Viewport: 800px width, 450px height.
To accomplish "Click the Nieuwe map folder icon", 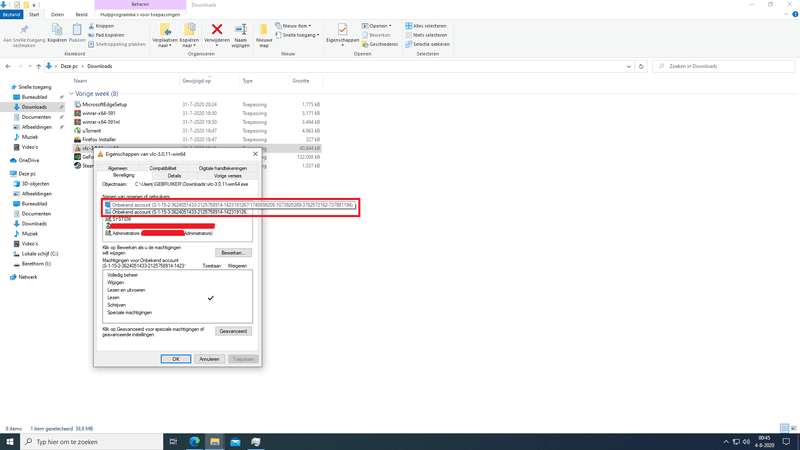I will 264,30.
